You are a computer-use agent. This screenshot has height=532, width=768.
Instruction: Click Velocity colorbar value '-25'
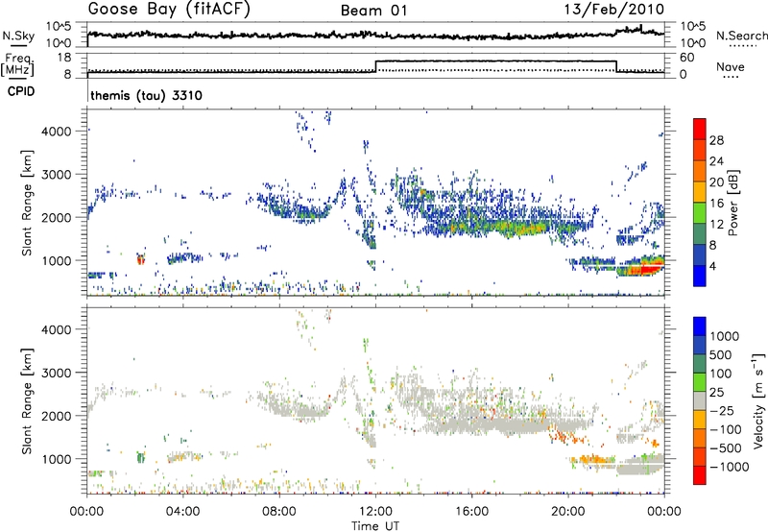coord(722,410)
